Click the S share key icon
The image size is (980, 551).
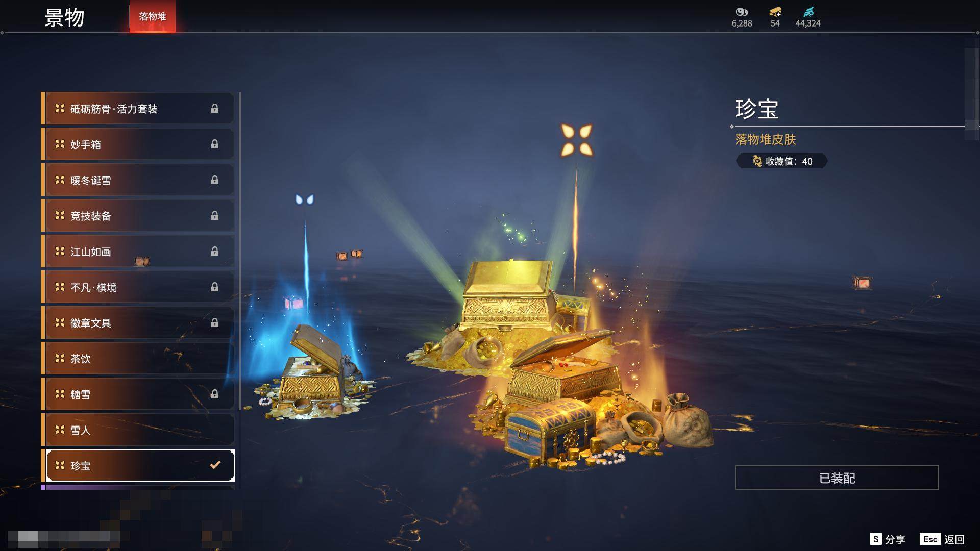[x=876, y=539]
